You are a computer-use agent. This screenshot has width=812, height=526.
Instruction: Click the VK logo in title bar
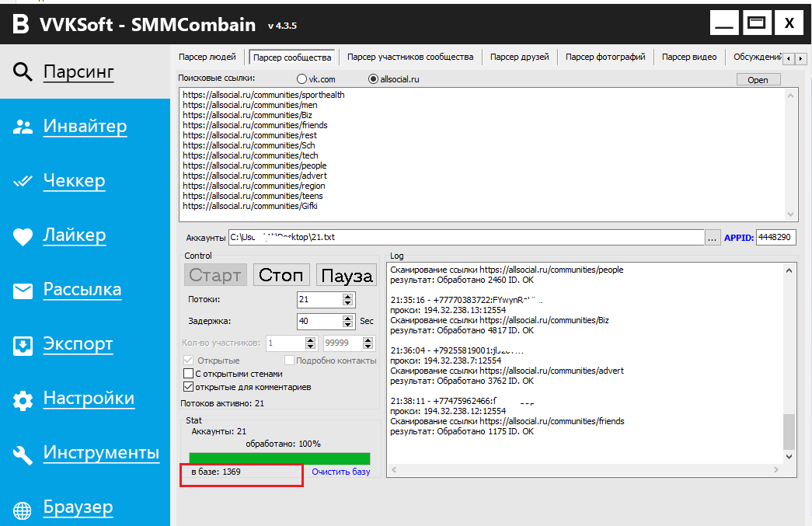(21, 24)
